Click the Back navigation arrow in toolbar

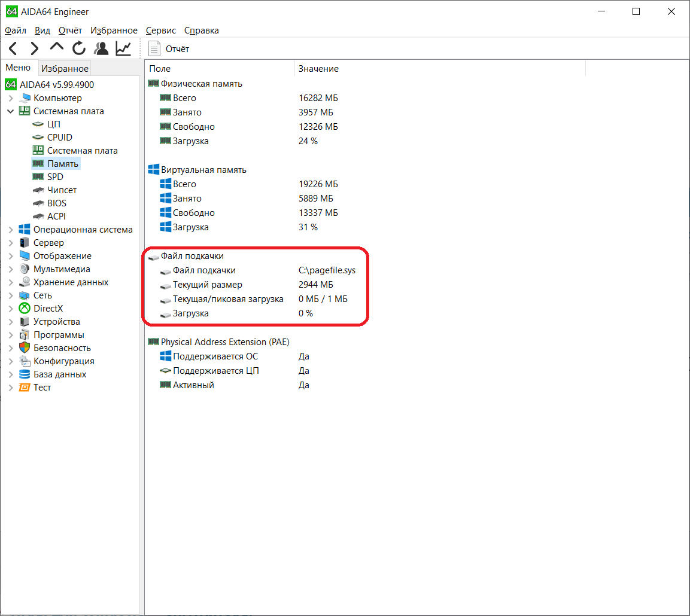pyautogui.click(x=13, y=48)
